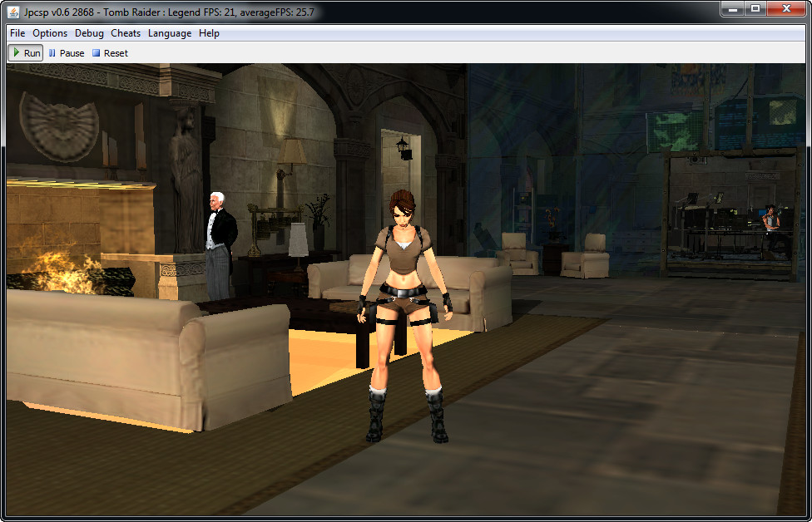Reset the emulator with the Reset button
Screen dimensions: 812x522
pyautogui.click(x=110, y=52)
